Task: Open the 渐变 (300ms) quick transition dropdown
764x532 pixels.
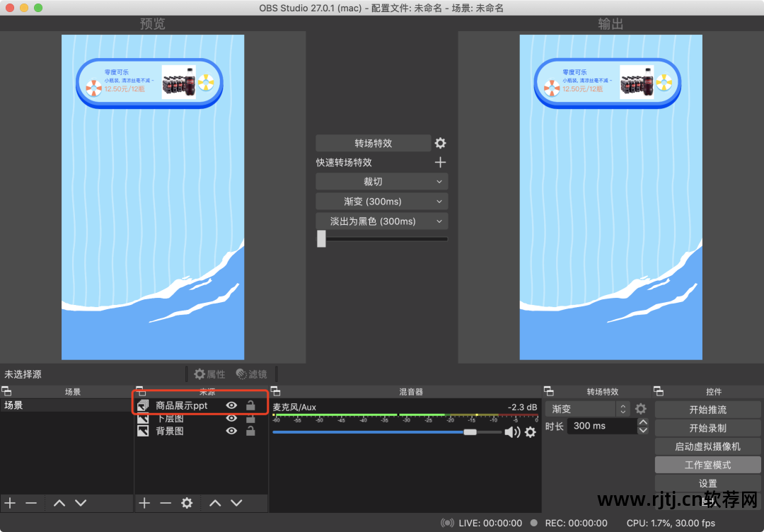Action: [381, 202]
